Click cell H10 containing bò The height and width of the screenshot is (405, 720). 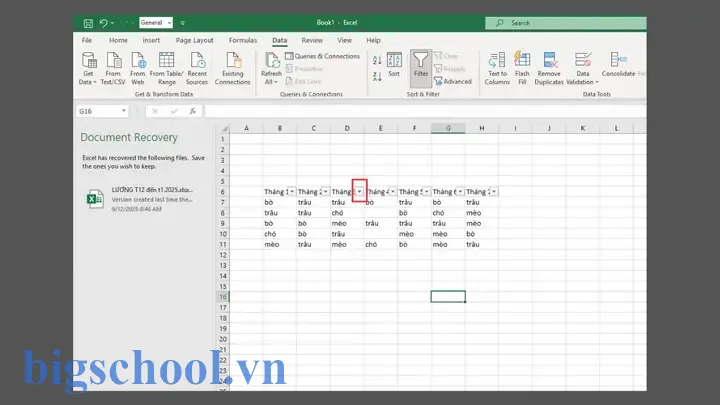pyautogui.click(x=482, y=234)
